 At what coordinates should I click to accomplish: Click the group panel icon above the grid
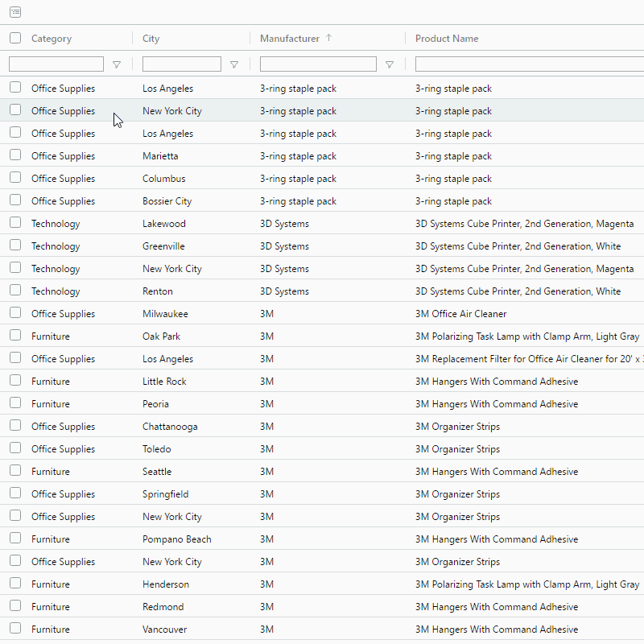pyautogui.click(x=15, y=12)
